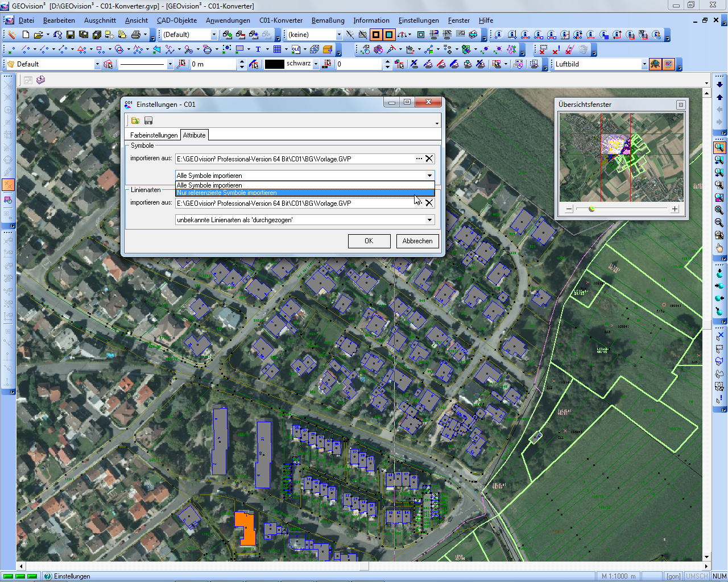Click the Übersichtsfenster zoom slider handle

pyautogui.click(x=591, y=209)
